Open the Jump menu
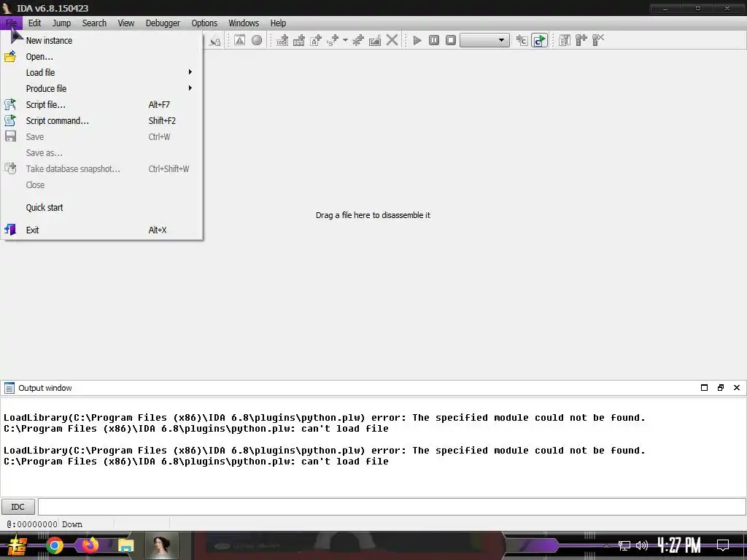Screen dimensions: 747x560 coord(61,23)
